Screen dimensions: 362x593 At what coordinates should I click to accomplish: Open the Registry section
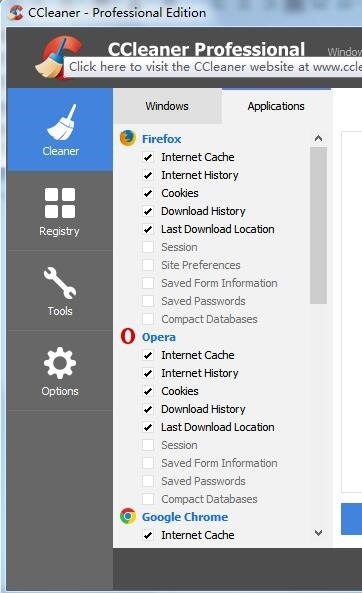click(x=60, y=211)
